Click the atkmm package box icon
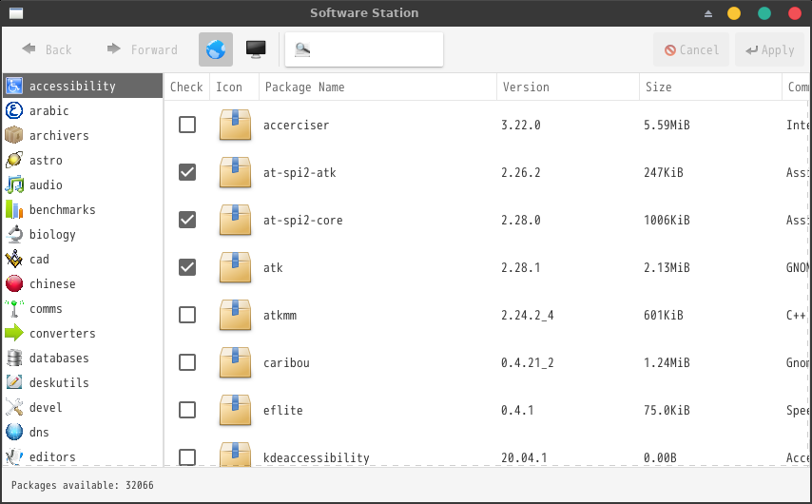 pos(235,315)
